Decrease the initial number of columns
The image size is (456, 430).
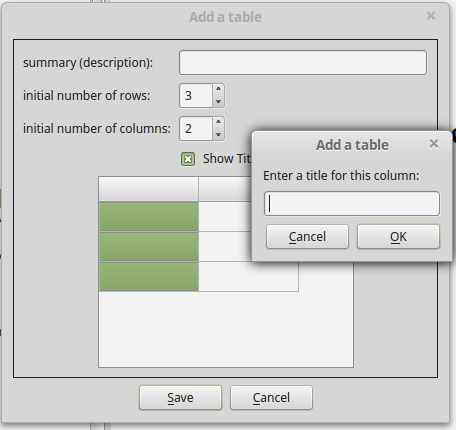coord(218,134)
